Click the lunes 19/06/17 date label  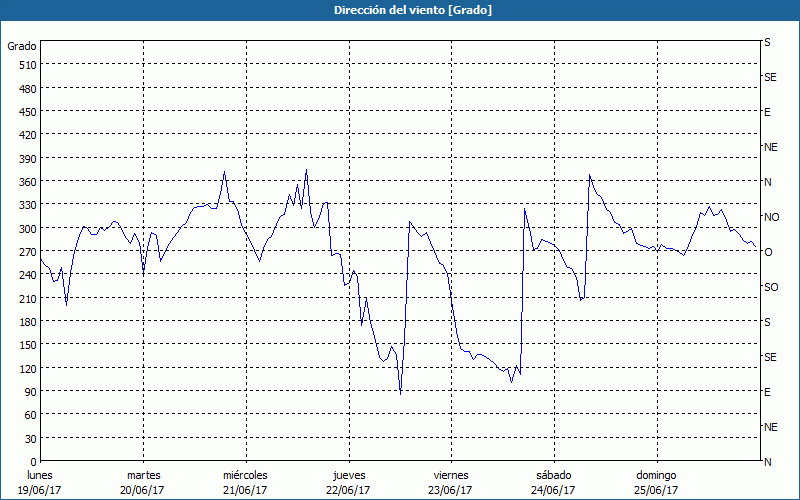pos(41,482)
